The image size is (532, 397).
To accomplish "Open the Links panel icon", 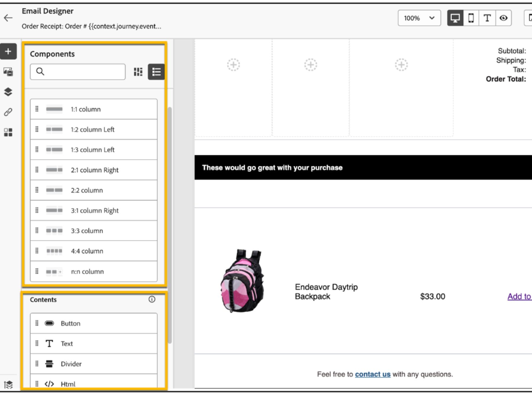I will (x=8, y=112).
